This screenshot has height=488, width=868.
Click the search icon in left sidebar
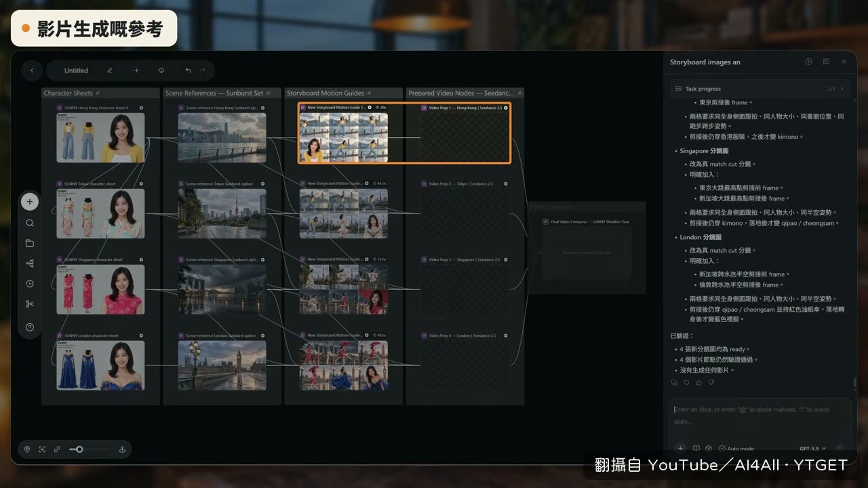30,223
